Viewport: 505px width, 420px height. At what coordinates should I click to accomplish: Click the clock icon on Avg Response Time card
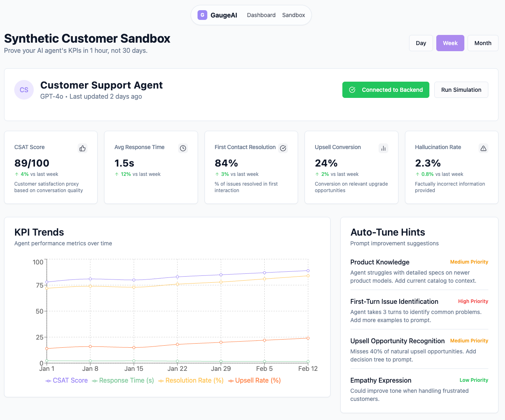[183, 148]
